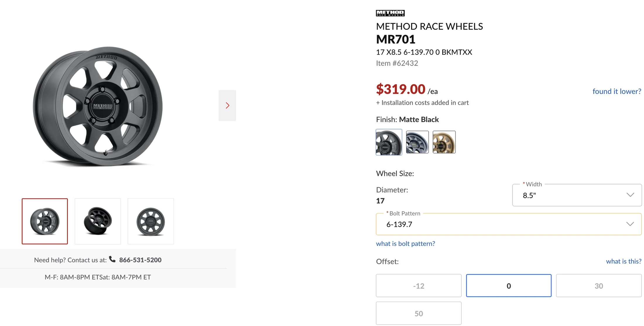
Task: Click the Method Race Wheels brand logo
Action: [390, 13]
